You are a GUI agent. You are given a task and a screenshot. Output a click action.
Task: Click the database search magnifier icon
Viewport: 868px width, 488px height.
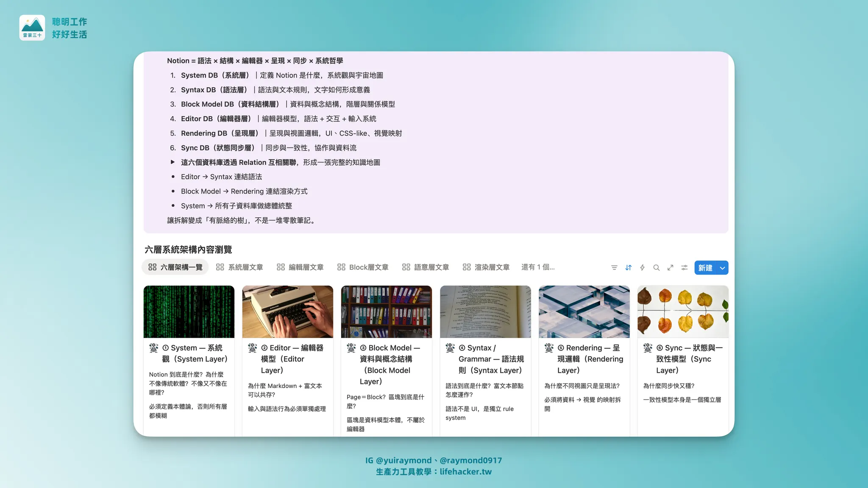click(x=656, y=268)
